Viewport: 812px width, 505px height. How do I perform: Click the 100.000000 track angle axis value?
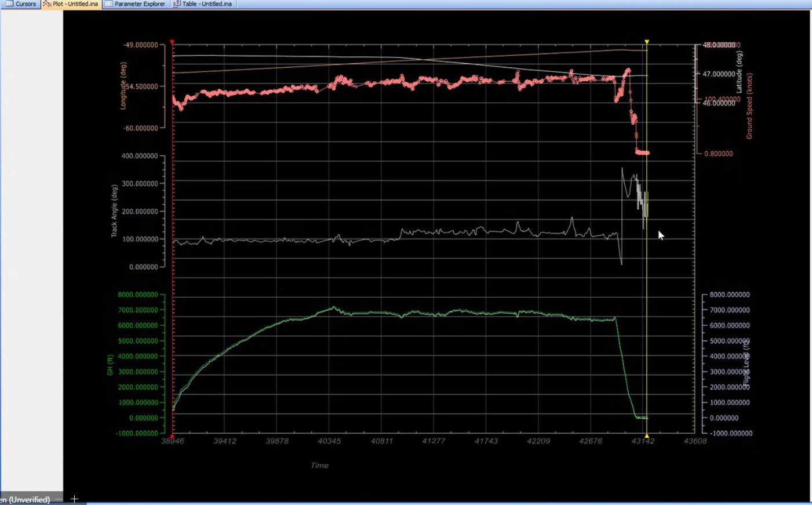(140, 239)
